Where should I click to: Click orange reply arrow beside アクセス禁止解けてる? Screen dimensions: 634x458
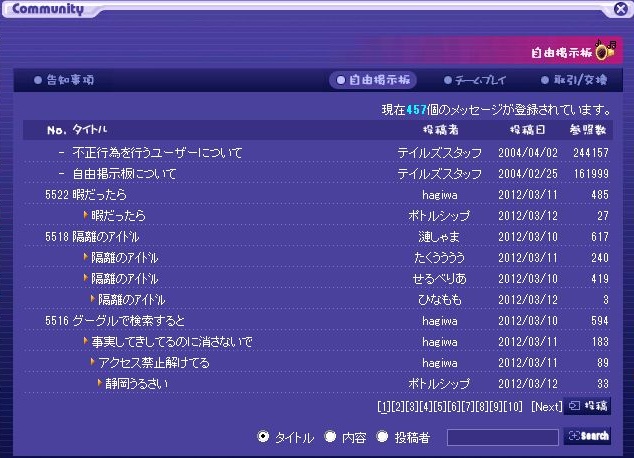tap(93, 362)
